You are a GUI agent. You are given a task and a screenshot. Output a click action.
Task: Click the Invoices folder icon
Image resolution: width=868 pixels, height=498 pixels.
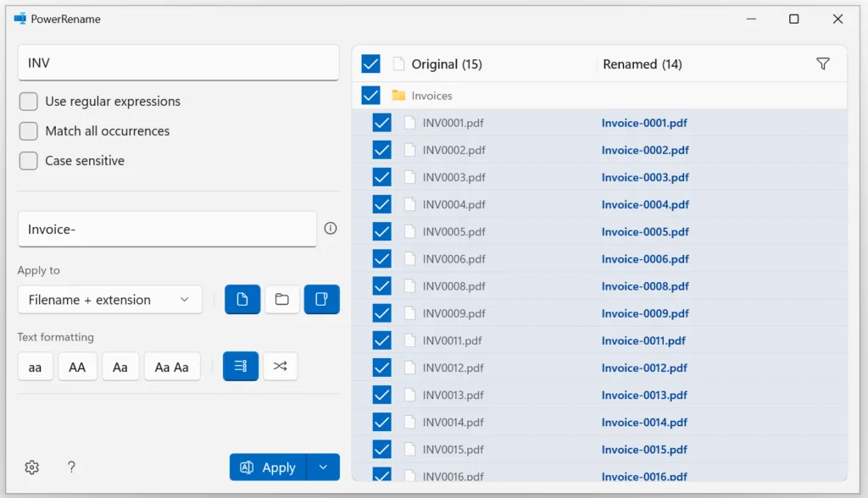click(x=398, y=95)
